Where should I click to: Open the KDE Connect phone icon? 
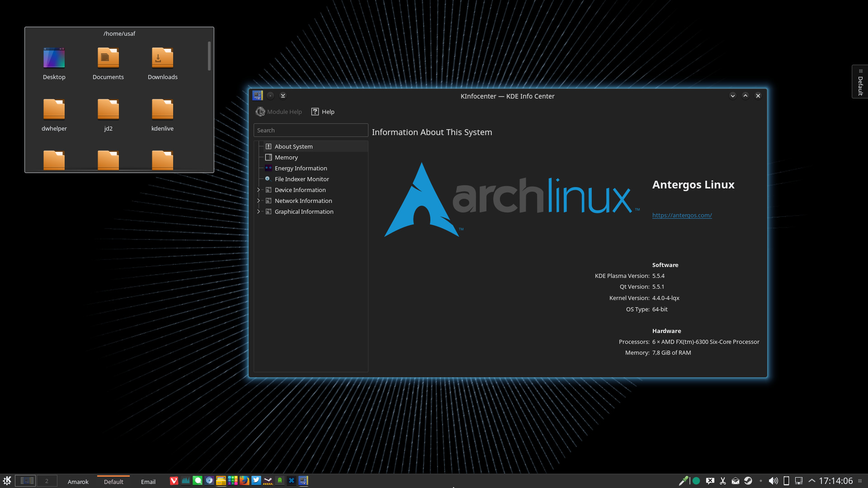pos(786,481)
